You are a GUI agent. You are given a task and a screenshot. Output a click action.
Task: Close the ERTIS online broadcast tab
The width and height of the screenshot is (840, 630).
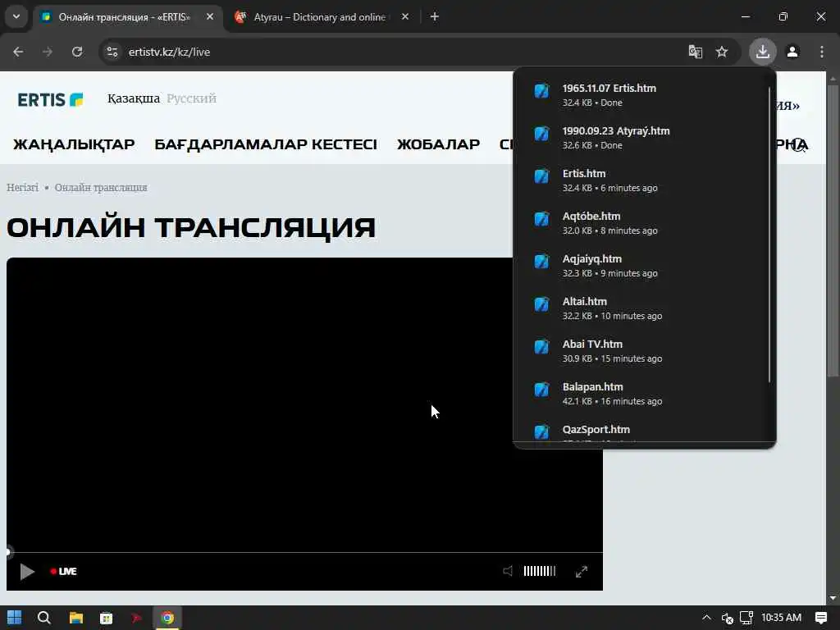point(210,16)
